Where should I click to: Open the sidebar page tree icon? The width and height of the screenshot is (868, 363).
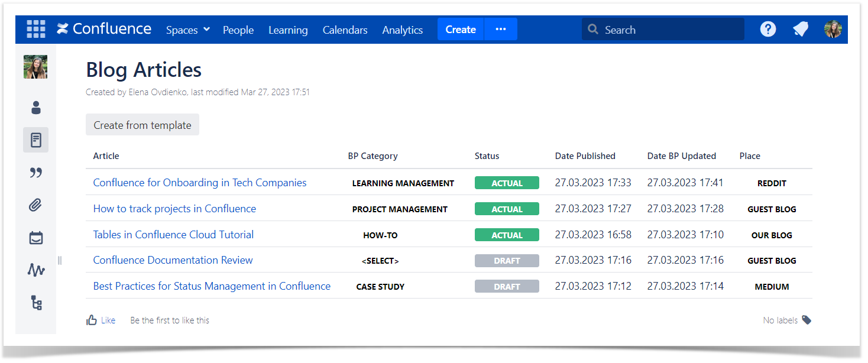(x=36, y=303)
